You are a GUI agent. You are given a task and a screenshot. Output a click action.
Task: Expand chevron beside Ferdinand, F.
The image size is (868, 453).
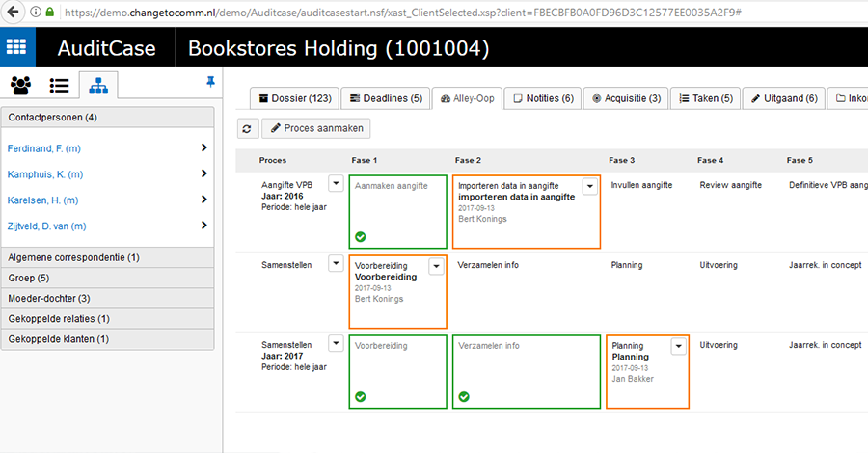coord(203,147)
